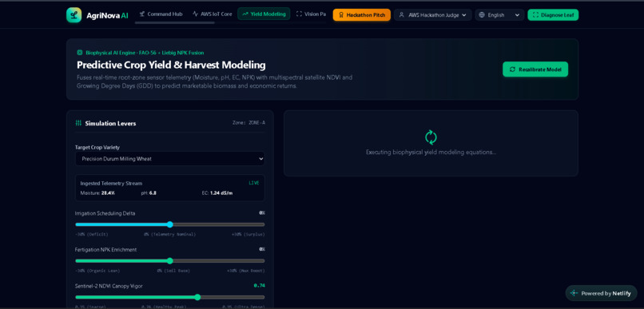
Task: Click the Predictive Crop Yield & Harvest Modeling heading
Action: pyautogui.click(x=171, y=65)
